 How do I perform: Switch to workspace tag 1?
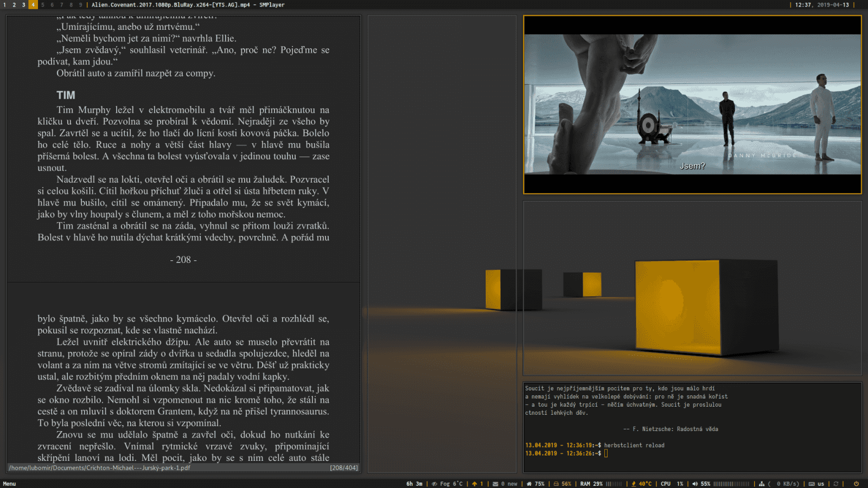click(5, 4)
